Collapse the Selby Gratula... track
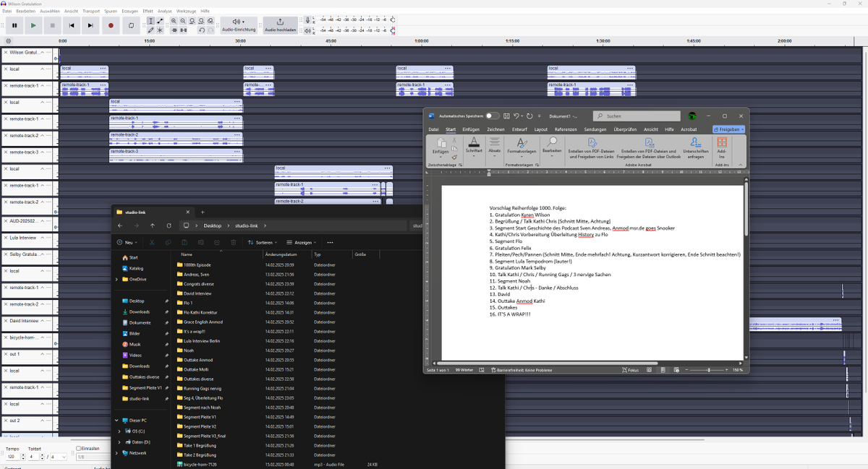This screenshot has width=868, height=469. click(42, 254)
